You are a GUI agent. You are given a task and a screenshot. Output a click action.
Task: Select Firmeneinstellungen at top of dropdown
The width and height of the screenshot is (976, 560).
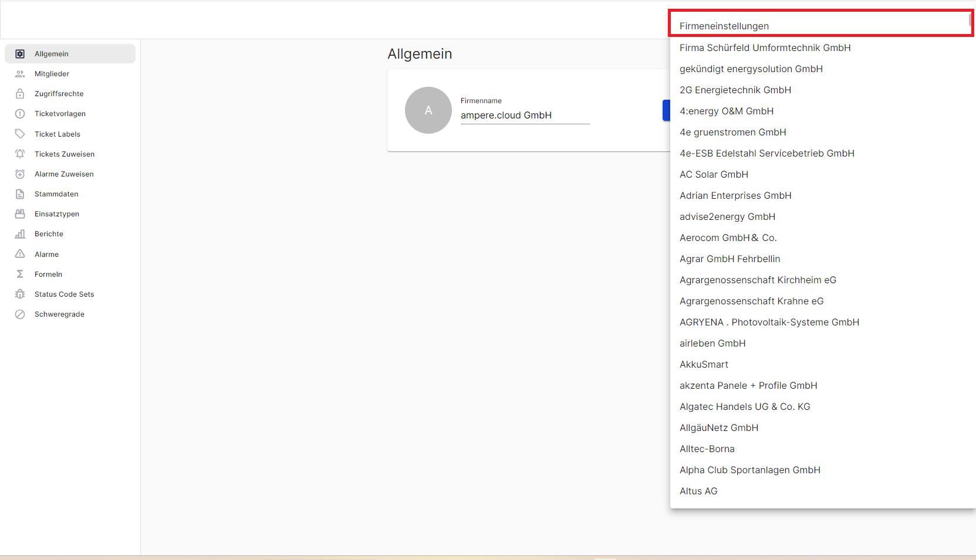[x=724, y=26]
